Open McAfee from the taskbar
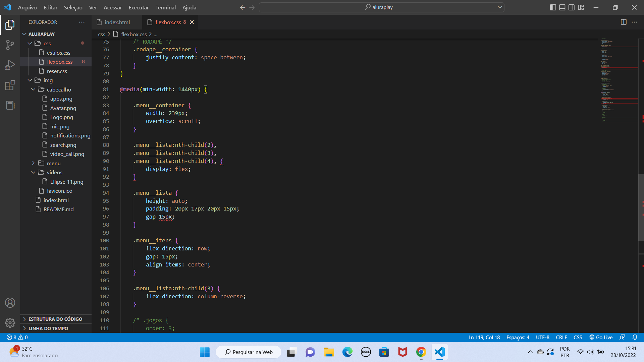Image resolution: width=644 pixels, height=362 pixels. [x=402, y=352]
